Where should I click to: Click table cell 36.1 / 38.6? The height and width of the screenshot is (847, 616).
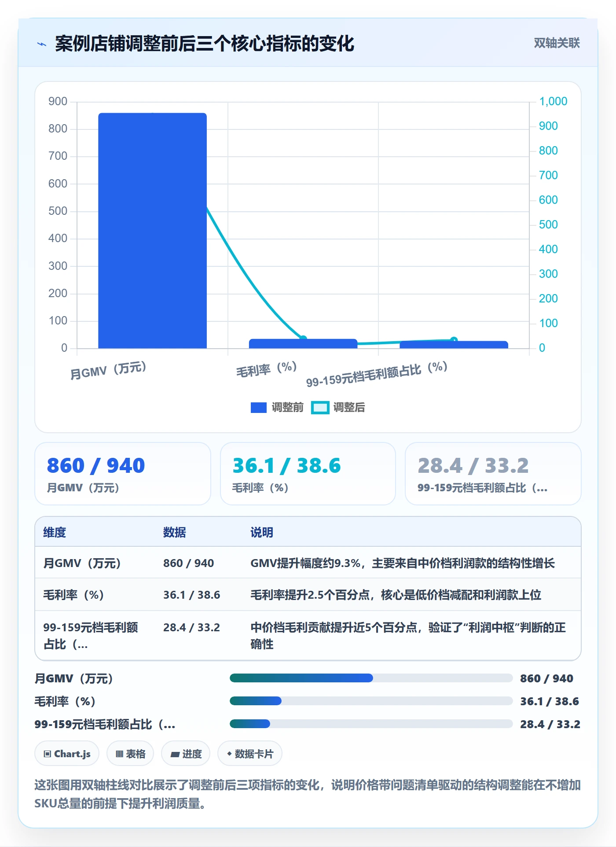(192, 595)
